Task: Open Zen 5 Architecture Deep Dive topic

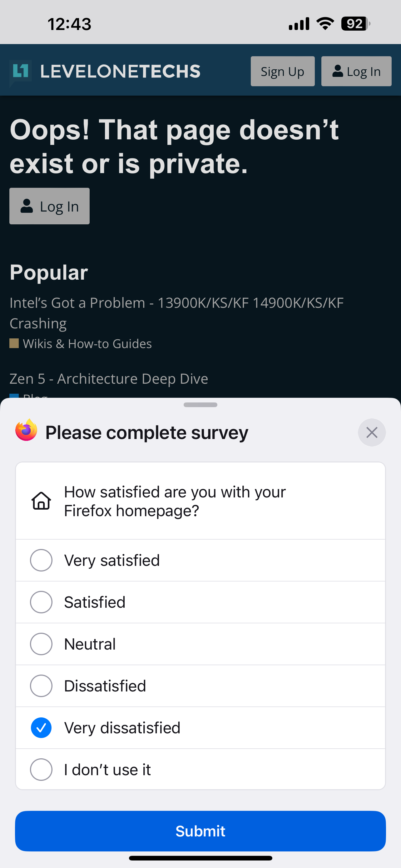Action: pyautogui.click(x=109, y=379)
